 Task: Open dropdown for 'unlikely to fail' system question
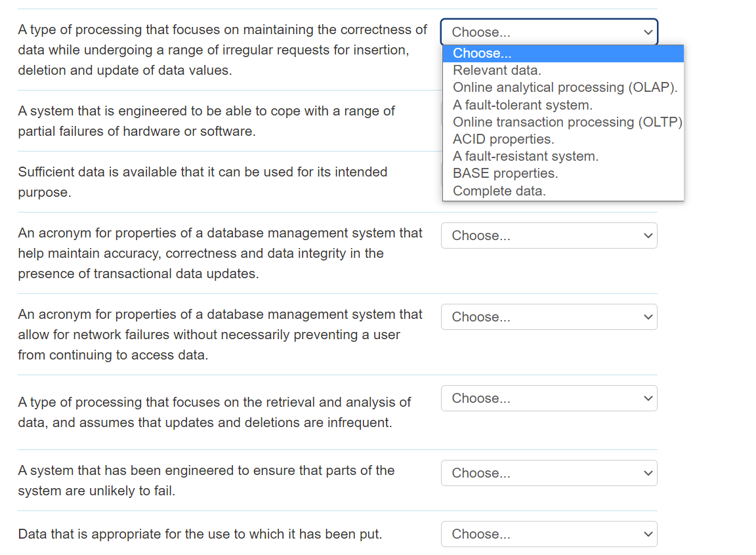tap(549, 473)
